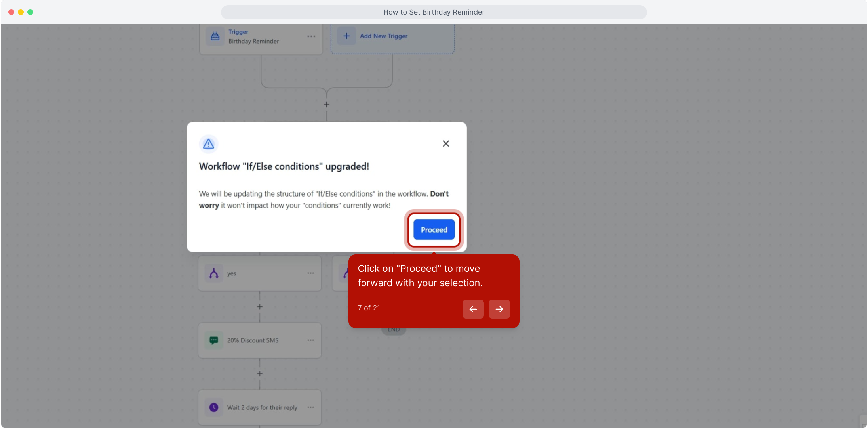868x428 pixels.
Task: Click Add New Trigger plus icon
Action: click(x=346, y=36)
